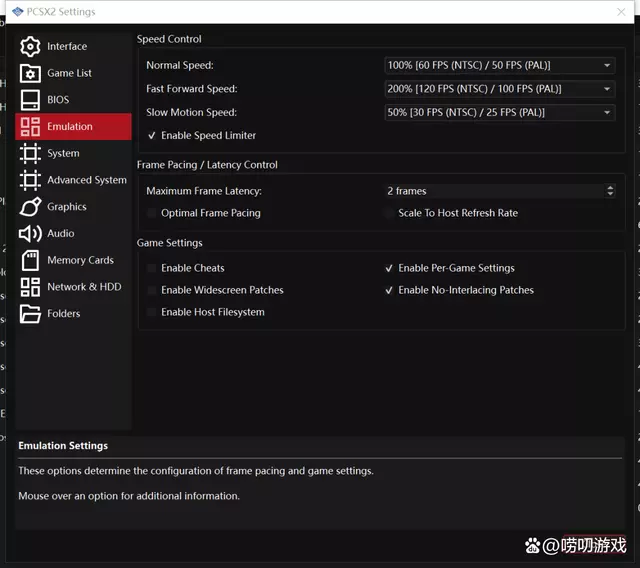The height and width of the screenshot is (568, 640).
Task: Click the System chip icon
Action: pyautogui.click(x=30, y=153)
